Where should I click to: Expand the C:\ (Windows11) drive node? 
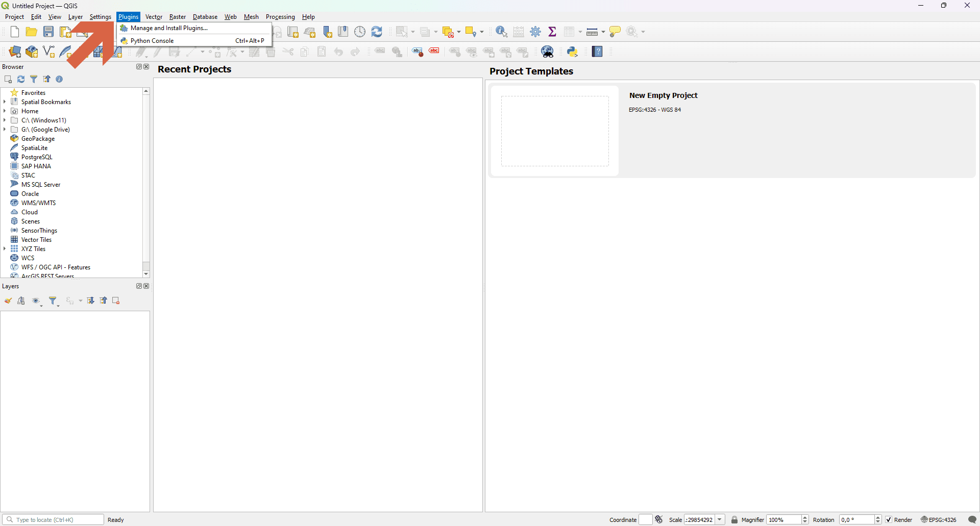(5, 120)
